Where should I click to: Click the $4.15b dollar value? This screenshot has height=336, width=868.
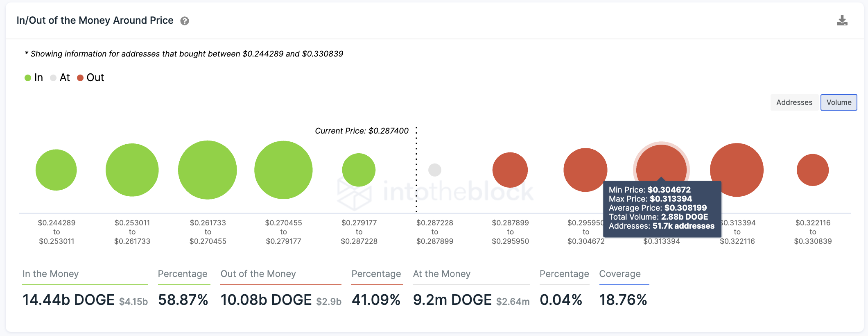pyautogui.click(x=133, y=302)
